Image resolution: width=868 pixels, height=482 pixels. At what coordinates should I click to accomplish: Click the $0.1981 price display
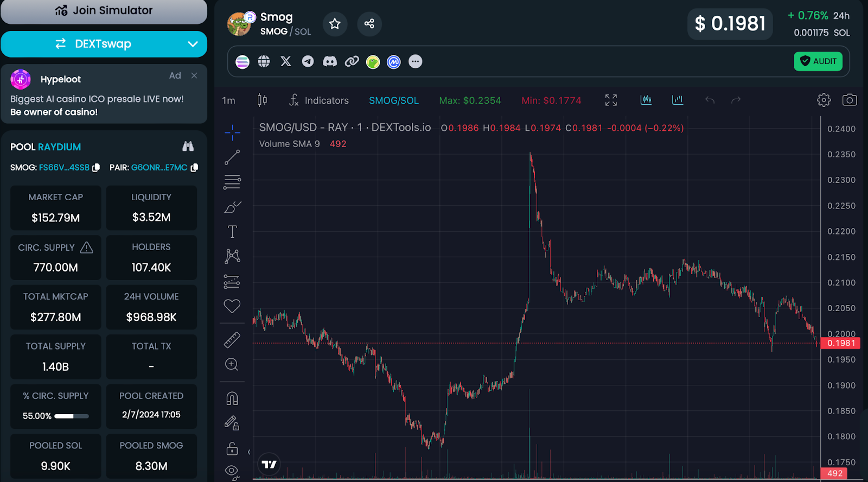tap(730, 24)
